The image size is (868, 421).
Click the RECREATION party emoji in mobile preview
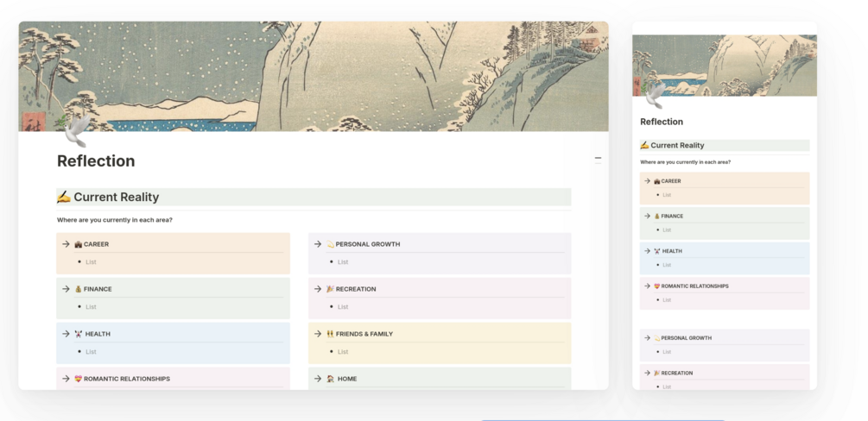tap(657, 373)
